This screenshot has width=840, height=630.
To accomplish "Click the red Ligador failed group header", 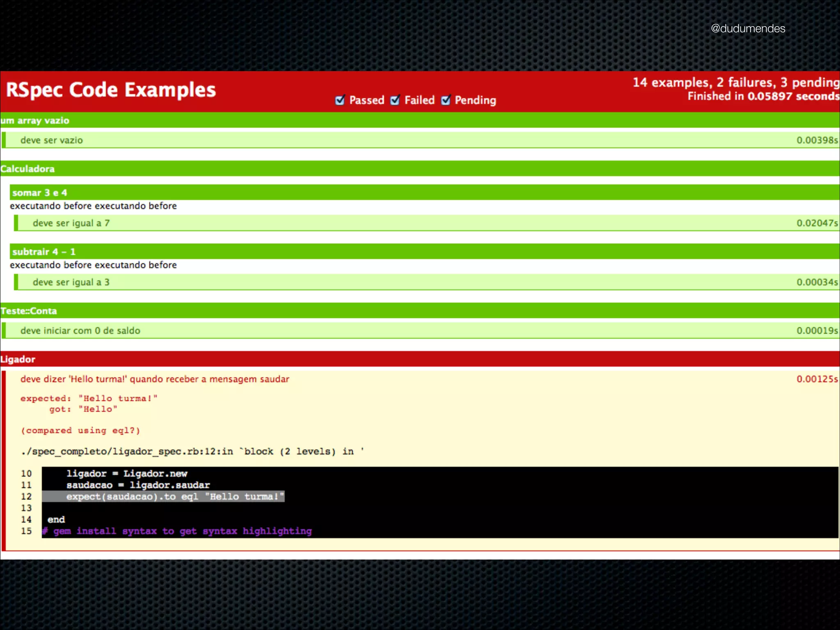I will [18, 359].
